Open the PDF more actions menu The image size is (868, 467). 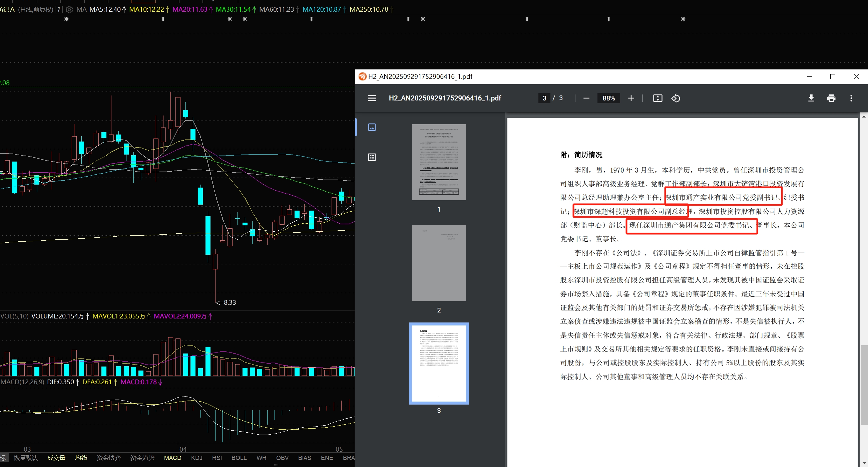pyautogui.click(x=851, y=98)
